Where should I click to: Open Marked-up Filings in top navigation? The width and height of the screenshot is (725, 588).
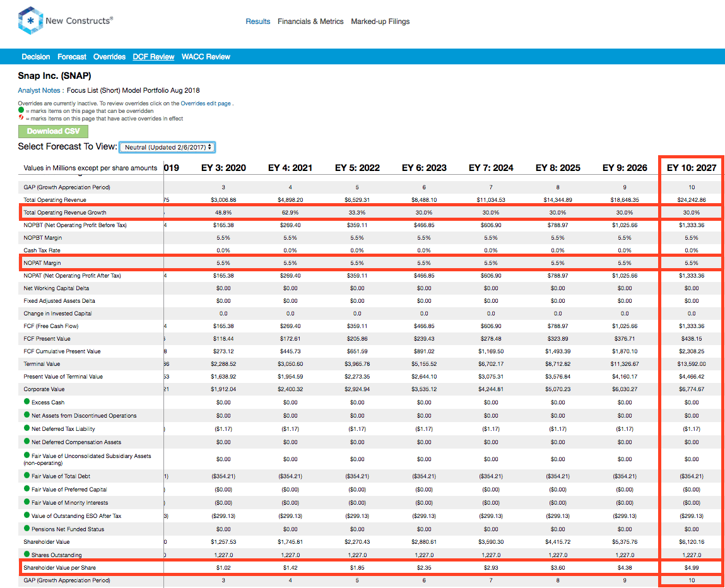(380, 21)
